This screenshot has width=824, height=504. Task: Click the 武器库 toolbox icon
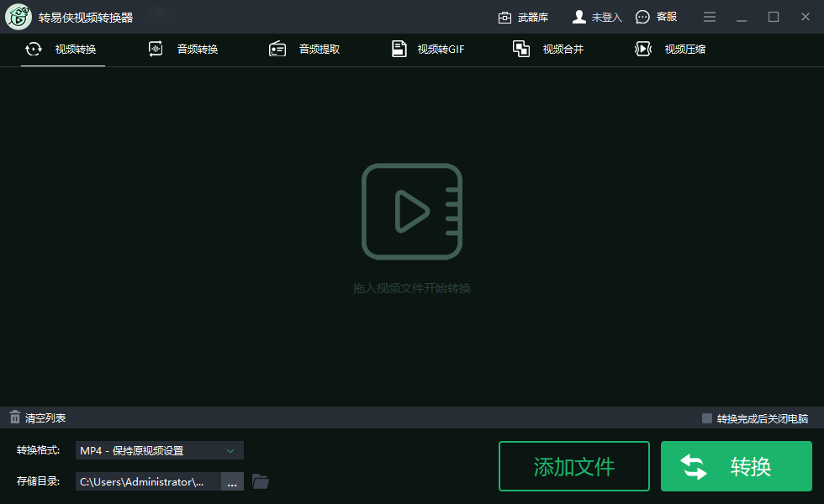(505, 16)
